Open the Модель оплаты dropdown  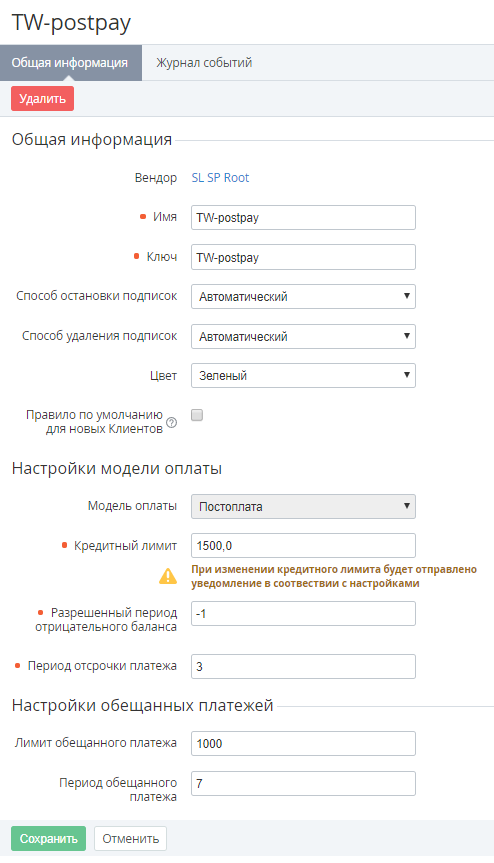tap(303, 506)
